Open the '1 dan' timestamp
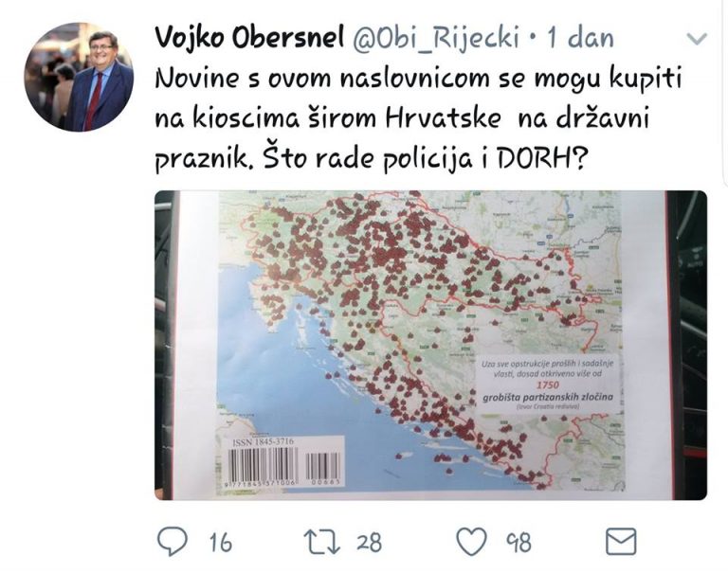The image size is (728, 573). (580, 38)
